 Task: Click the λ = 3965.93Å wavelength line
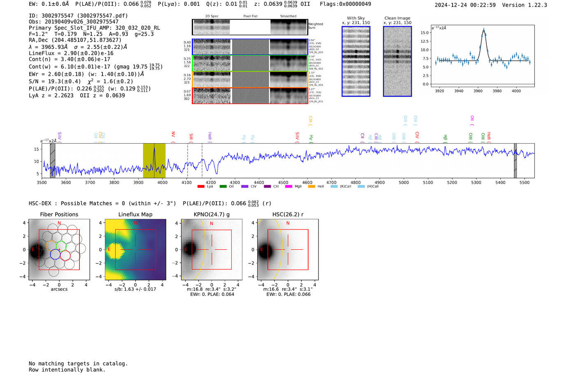pos(78,47)
